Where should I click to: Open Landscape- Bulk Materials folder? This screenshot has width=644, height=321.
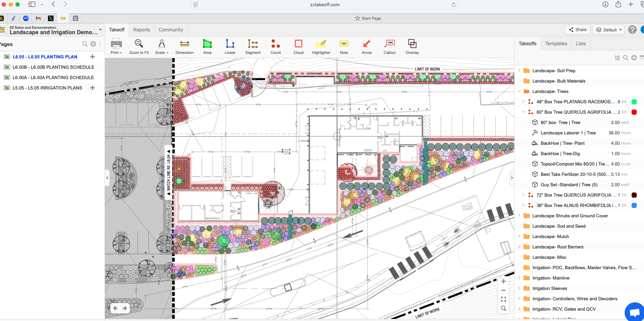click(x=558, y=81)
